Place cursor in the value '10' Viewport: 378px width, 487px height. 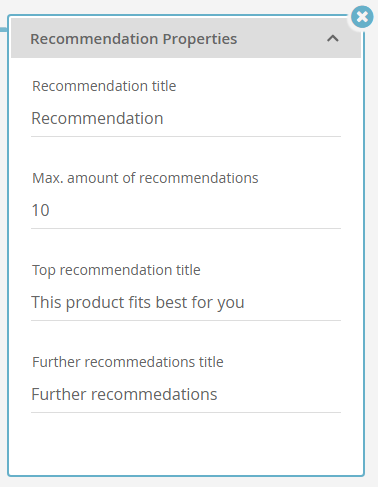pyautogui.click(x=40, y=210)
